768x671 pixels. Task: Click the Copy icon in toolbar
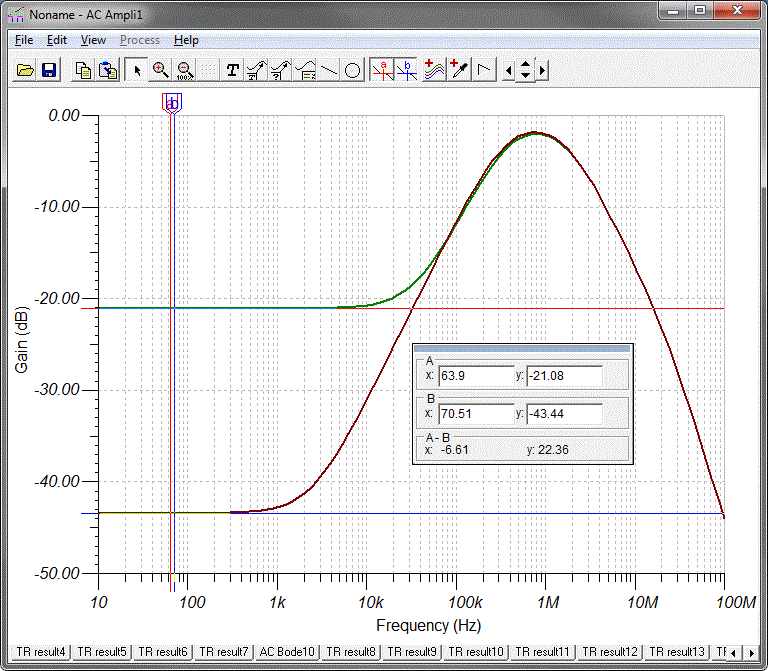tap(84, 70)
